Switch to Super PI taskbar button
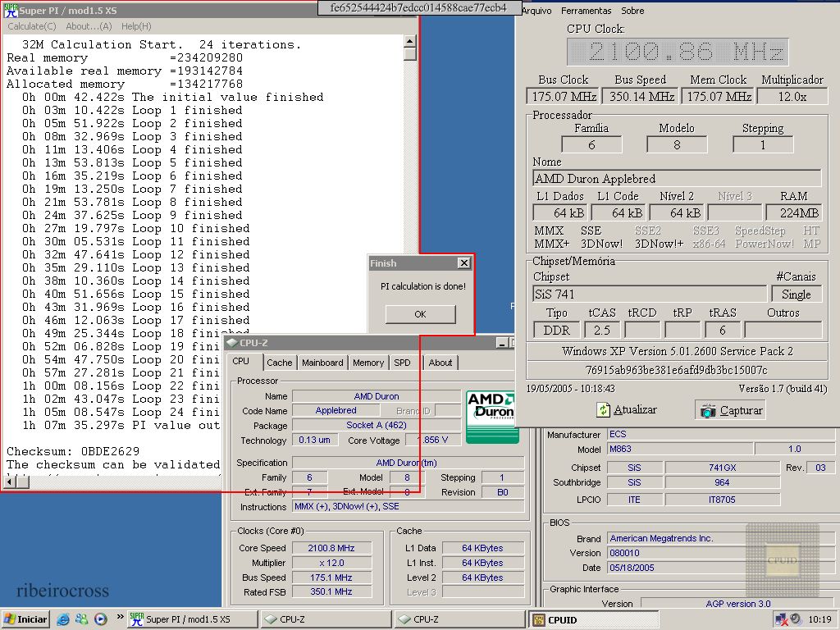840x630 pixels. (192, 619)
